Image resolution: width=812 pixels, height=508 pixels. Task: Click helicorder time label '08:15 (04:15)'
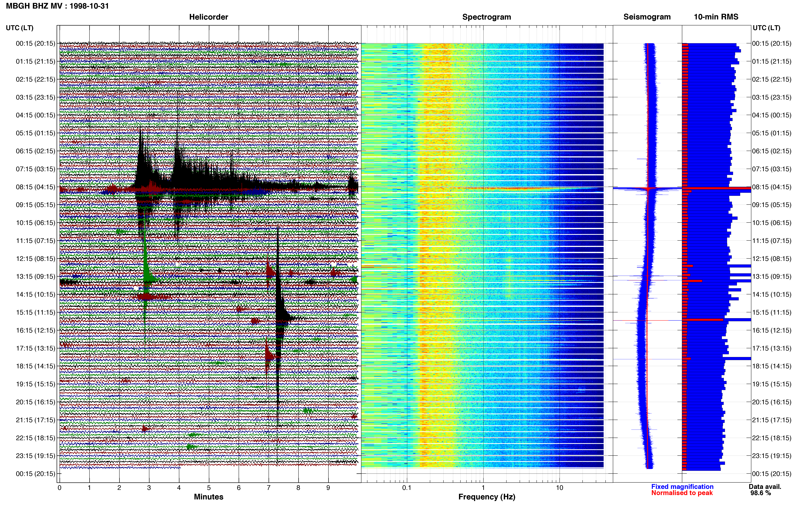36,187
